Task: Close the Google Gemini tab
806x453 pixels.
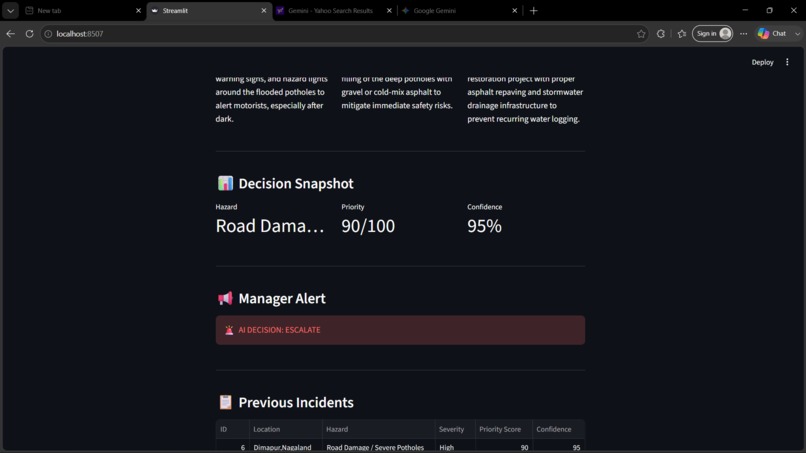Action: [515, 10]
